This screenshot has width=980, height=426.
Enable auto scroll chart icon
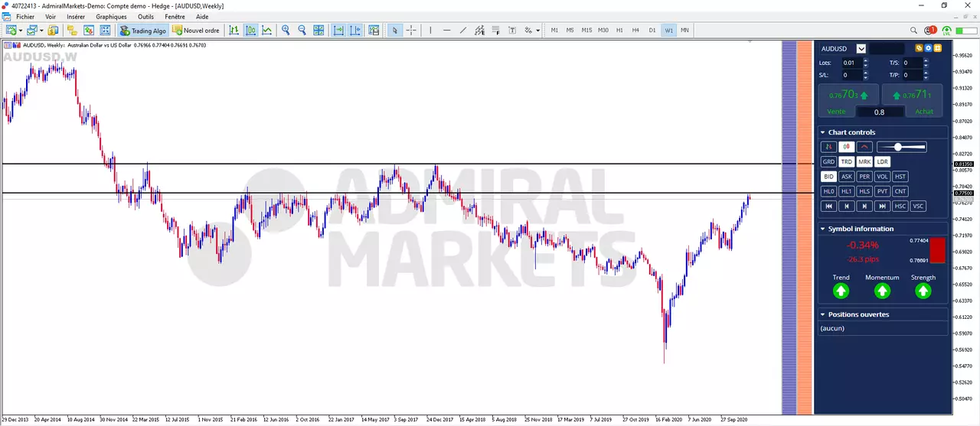click(x=339, y=31)
